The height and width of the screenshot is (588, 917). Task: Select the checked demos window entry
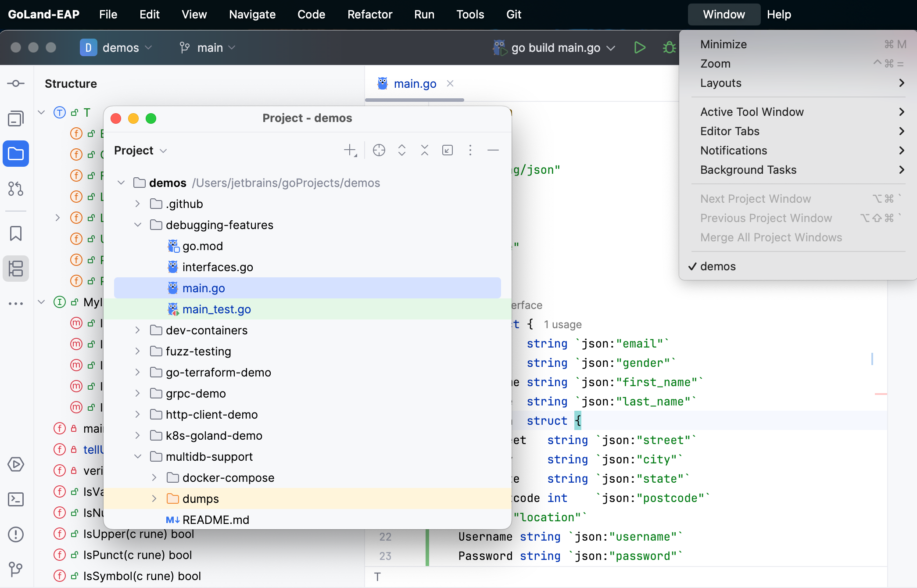(x=718, y=266)
